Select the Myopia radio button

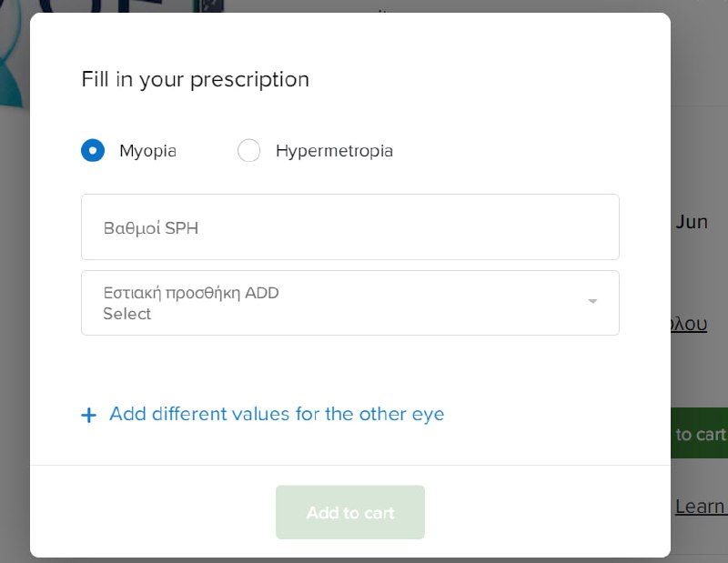tap(93, 151)
